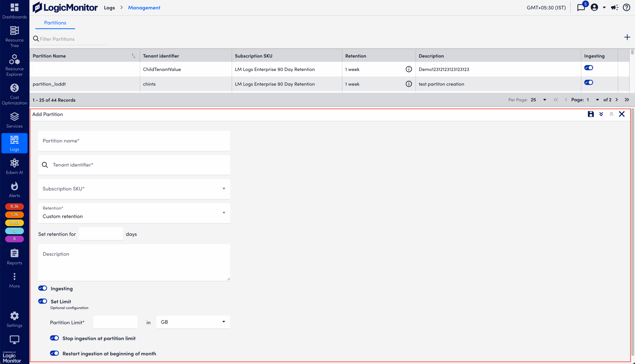
Task: Click the Partition name input field
Action: 134,141
